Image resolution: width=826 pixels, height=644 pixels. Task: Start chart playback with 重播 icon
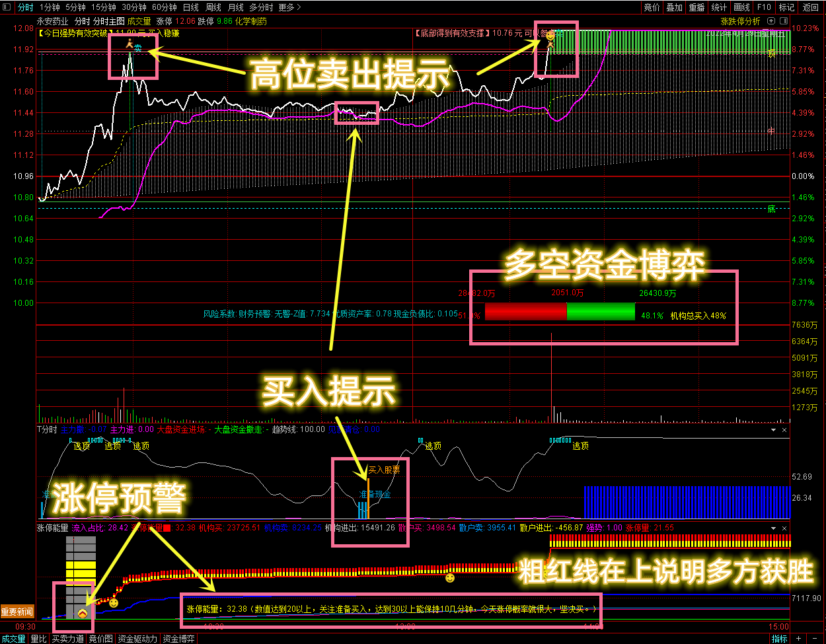(698, 7)
